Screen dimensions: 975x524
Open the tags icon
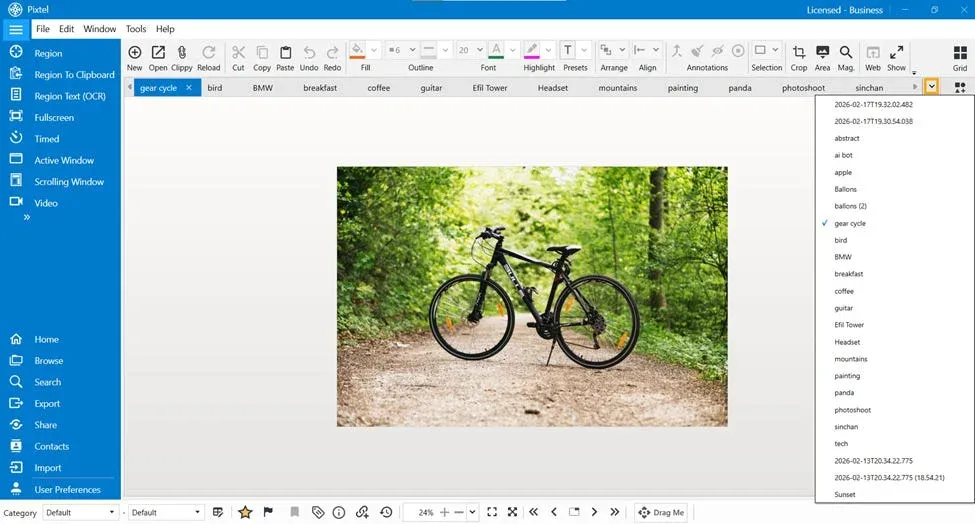[x=318, y=512]
